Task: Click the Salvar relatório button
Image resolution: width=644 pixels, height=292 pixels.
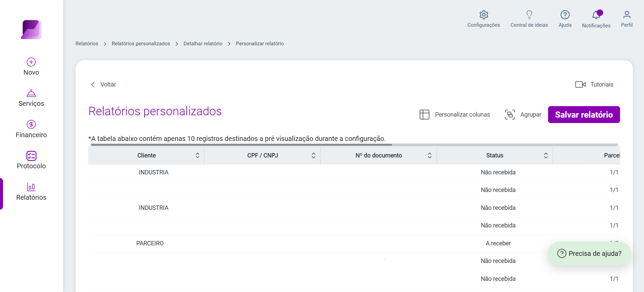Action: coord(584,115)
